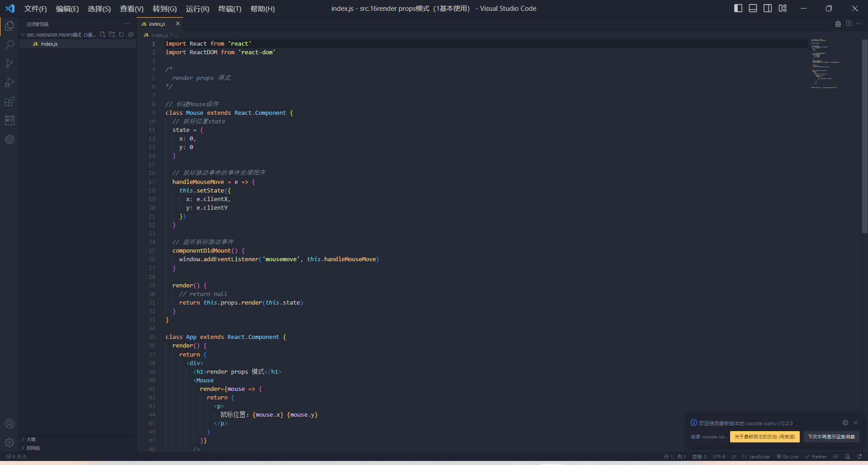This screenshot has width=868, height=465.
Task: Collapse the SRC.16RENDER PROPS模式 folder section
Action: tap(59, 35)
